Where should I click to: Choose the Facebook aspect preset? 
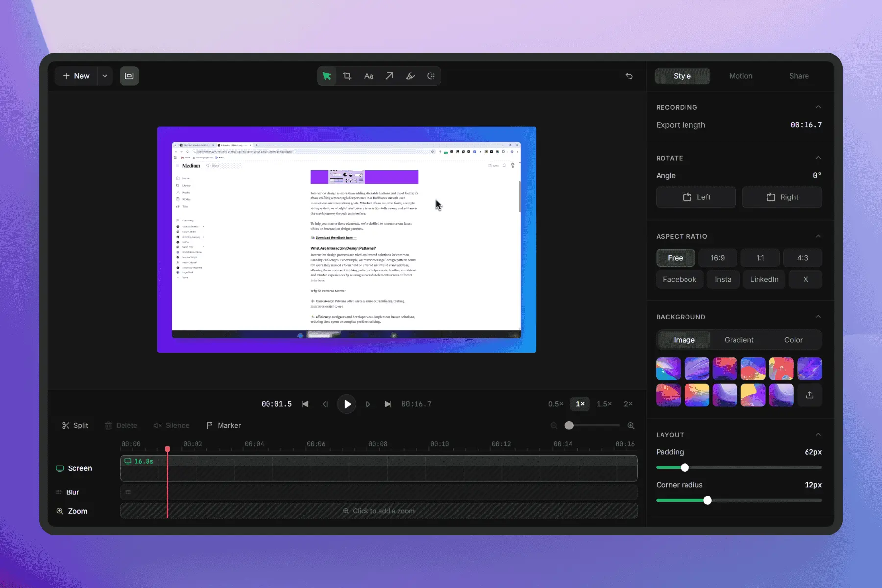point(680,279)
